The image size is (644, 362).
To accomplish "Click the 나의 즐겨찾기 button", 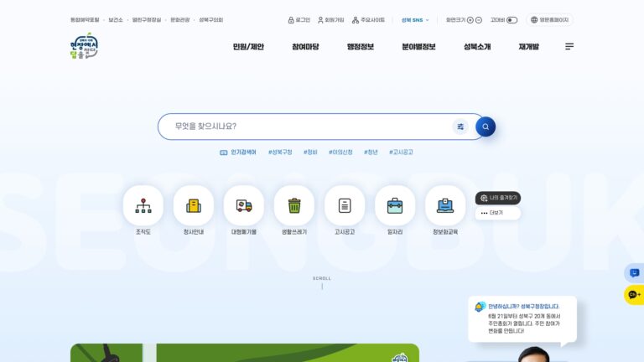I will point(498,198).
